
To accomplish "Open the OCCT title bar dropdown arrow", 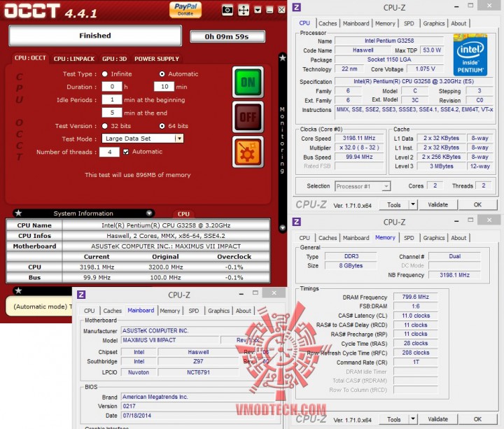I will point(258,10).
